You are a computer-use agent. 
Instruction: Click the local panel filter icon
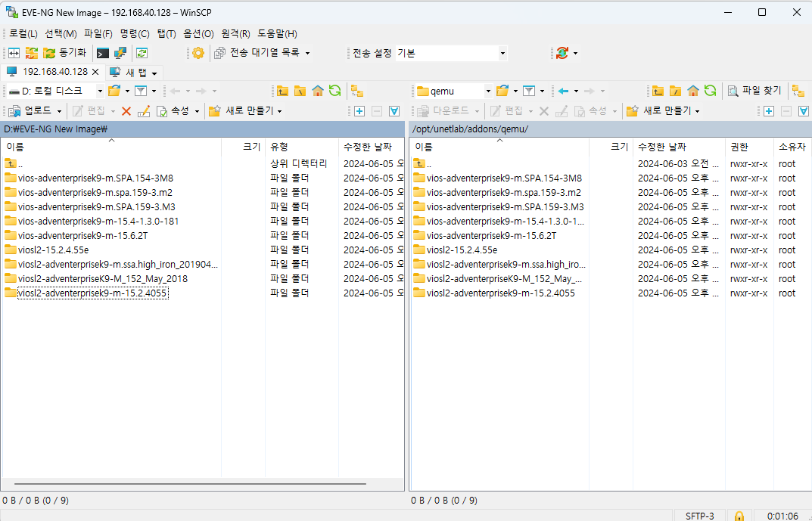point(140,91)
